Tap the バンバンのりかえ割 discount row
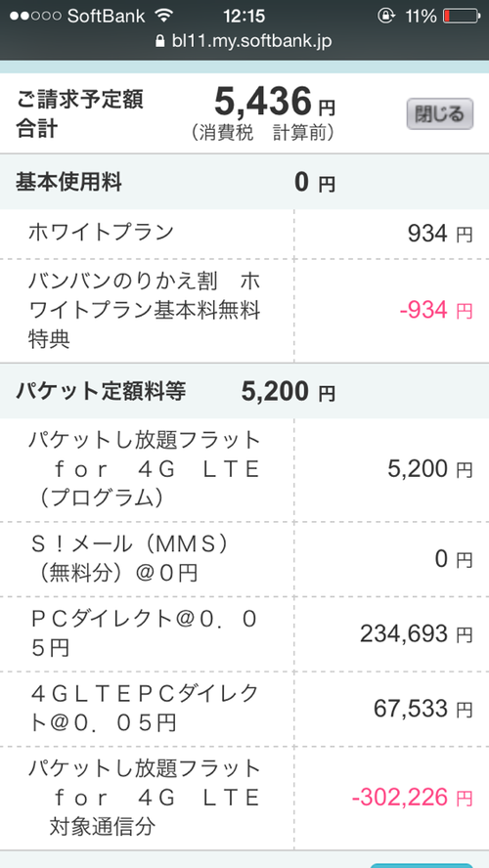The image size is (489, 868). [x=244, y=311]
